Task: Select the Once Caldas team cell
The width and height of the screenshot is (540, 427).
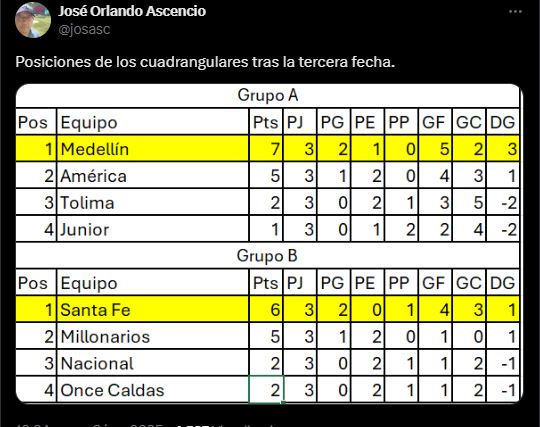Action: pyautogui.click(x=153, y=390)
